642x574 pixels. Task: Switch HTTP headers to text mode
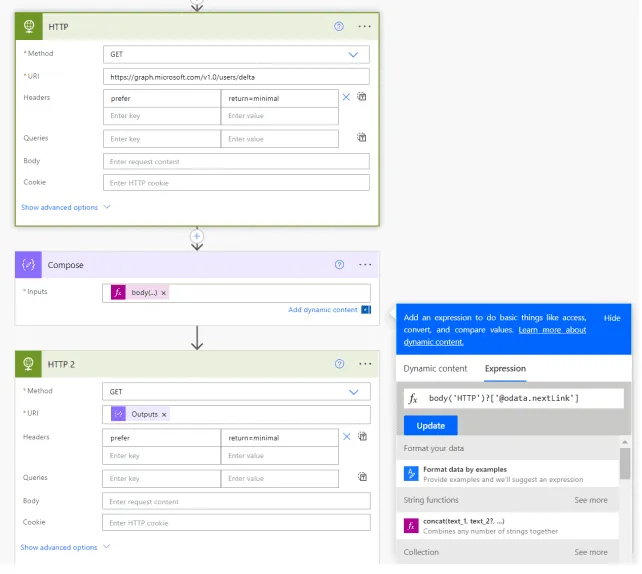(361, 98)
